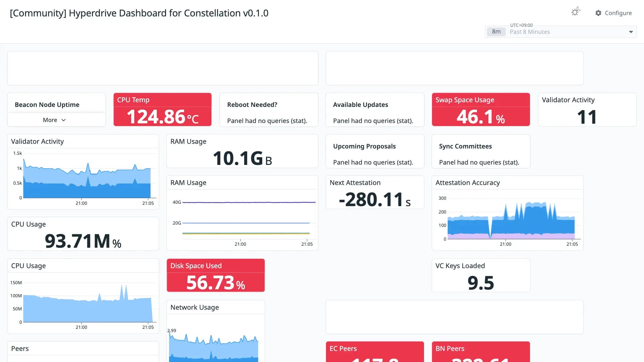Click the Peers panel title
The image size is (644, 362).
20,349
